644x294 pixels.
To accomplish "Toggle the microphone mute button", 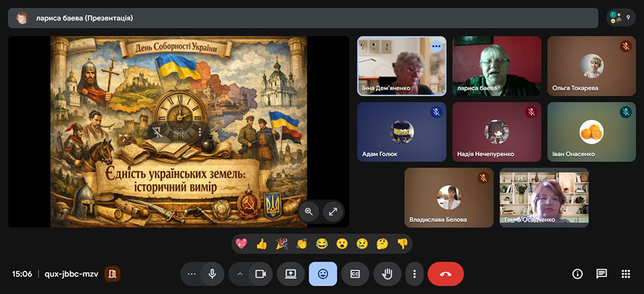I will [x=212, y=274].
